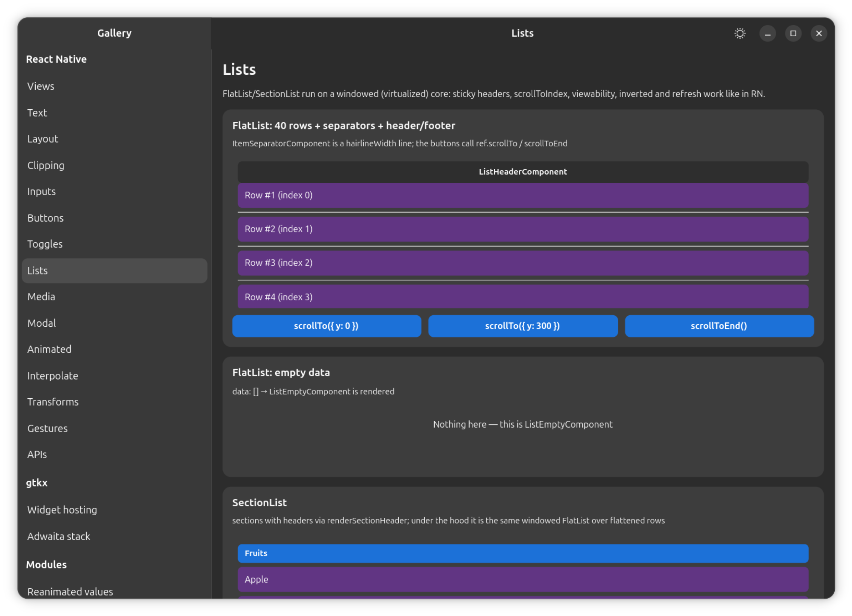Click the gtkx sidebar heading

point(37,483)
